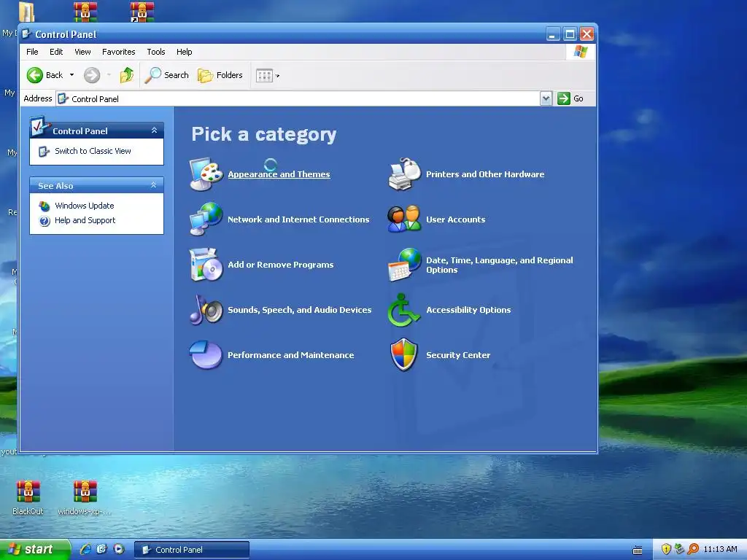Click the Control Panel taskbar button
The width and height of the screenshot is (747, 560).
coord(192,550)
